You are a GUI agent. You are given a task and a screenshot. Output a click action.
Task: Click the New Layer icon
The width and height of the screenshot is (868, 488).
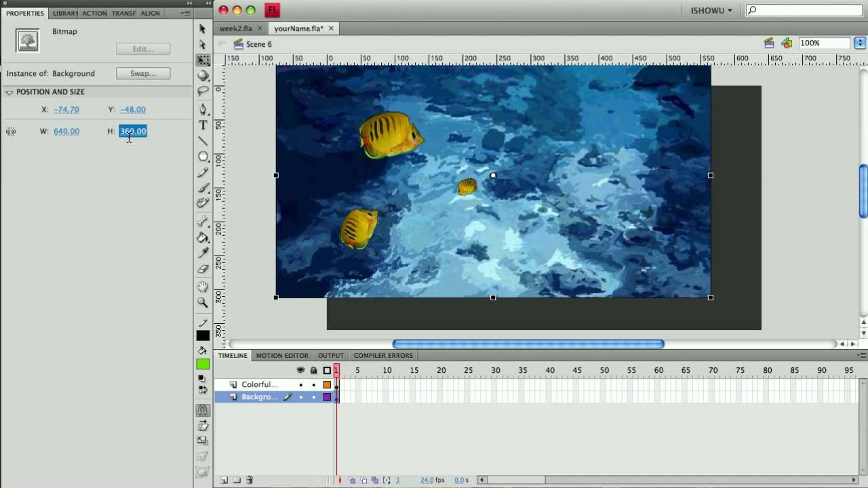[x=224, y=480]
